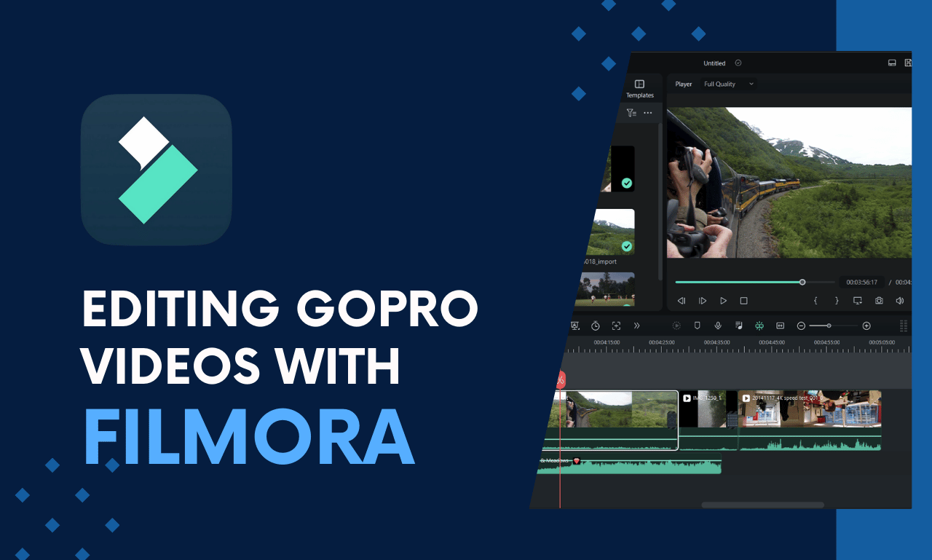Select the train landscape clip on the timeline

611,420
